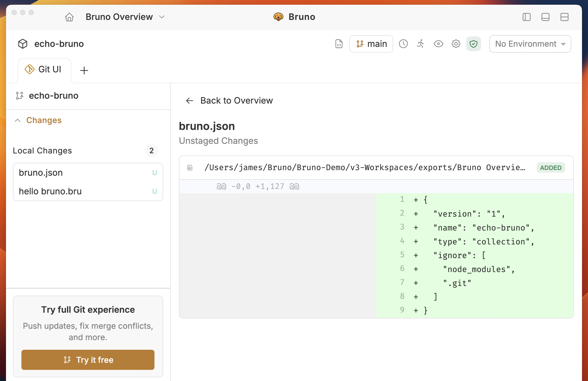Screen dimensions: 588x381
Task: Open the collection runner icon
Action: pyautogui.click(x=421, y=44)
